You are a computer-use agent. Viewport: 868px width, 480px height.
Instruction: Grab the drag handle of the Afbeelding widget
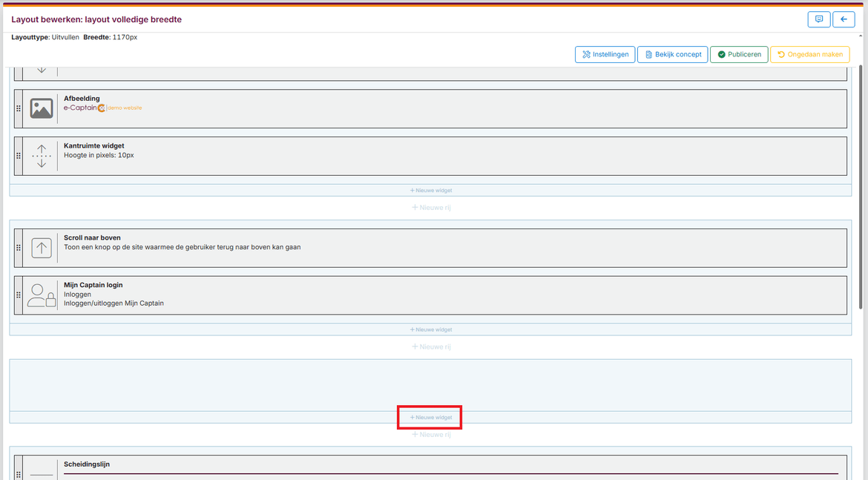tap(19, 108)
